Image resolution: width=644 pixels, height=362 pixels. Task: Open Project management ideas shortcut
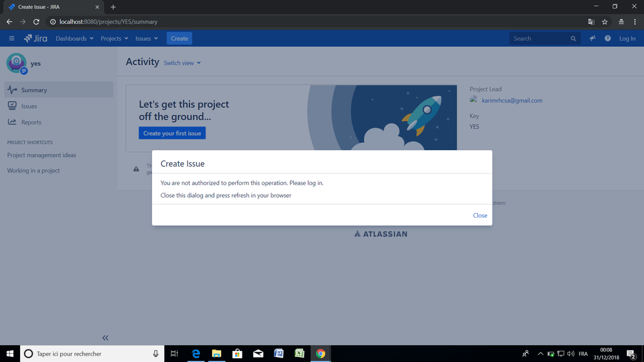pos(41,155)
